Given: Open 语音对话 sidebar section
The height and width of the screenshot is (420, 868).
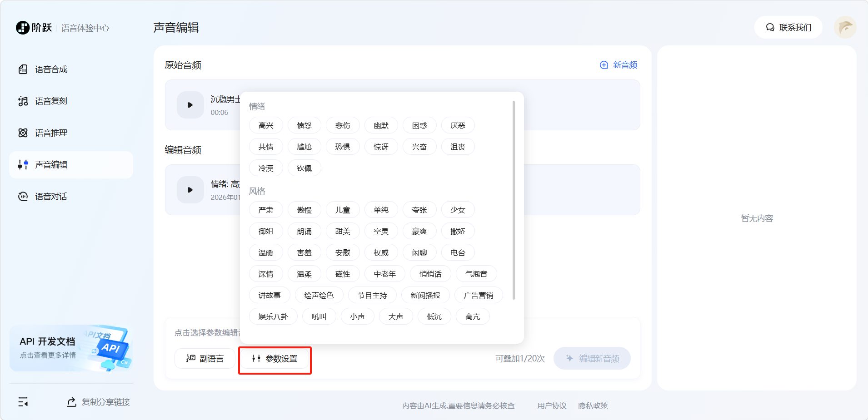Looking at the screenshot, I should (x=51, y=197).
